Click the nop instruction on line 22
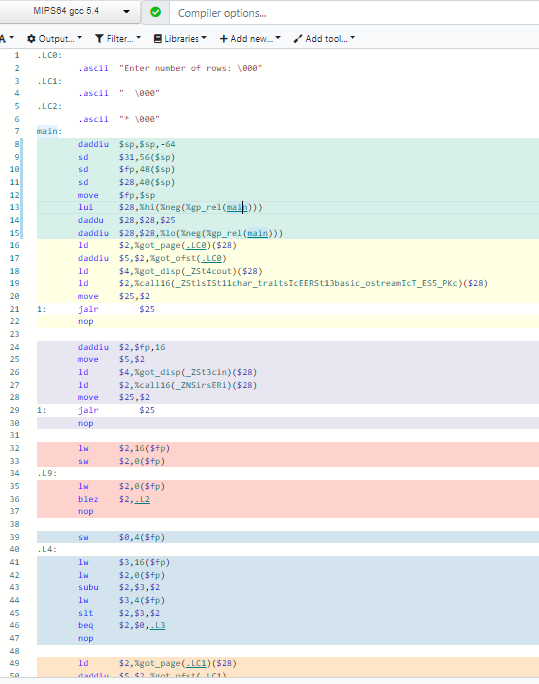 click(x=85, y=321)
